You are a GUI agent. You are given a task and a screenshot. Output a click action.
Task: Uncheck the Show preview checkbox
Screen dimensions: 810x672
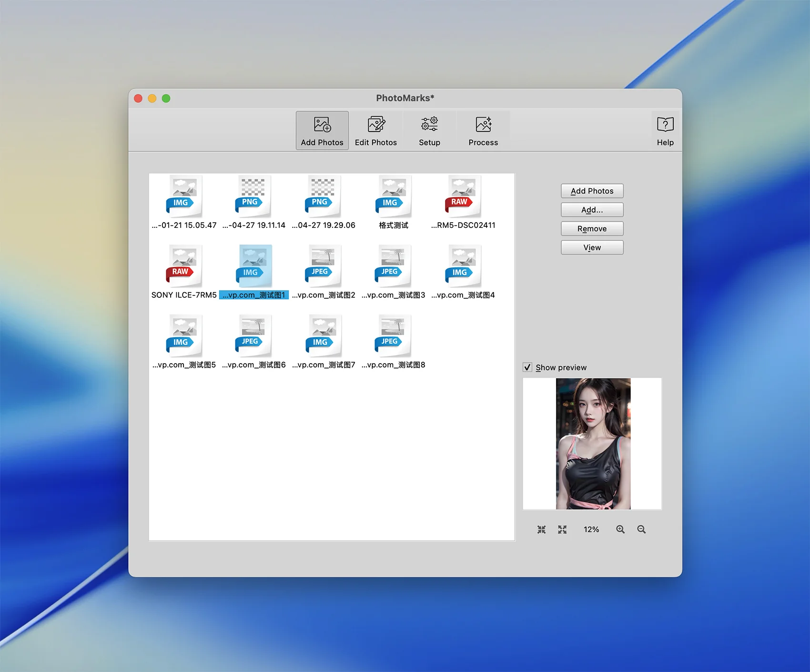pyautogui.click(x=527, y=367)
